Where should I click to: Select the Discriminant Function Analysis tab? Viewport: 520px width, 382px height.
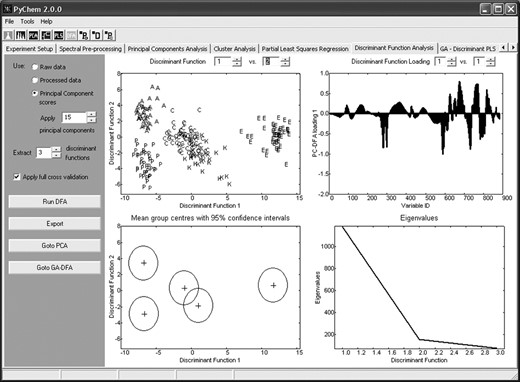coord(394,48)
